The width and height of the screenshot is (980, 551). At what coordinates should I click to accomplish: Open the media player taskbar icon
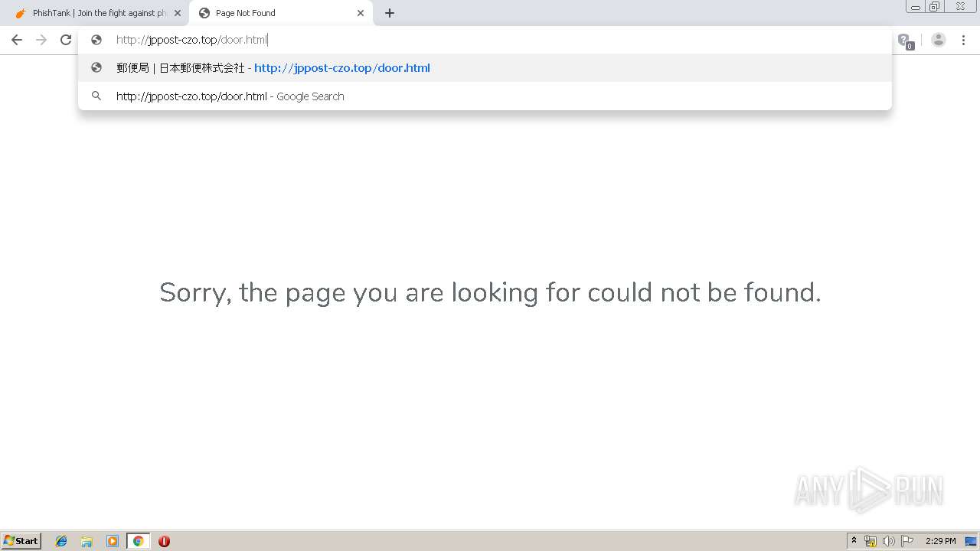pyautogui.click(x=113, y=541)
